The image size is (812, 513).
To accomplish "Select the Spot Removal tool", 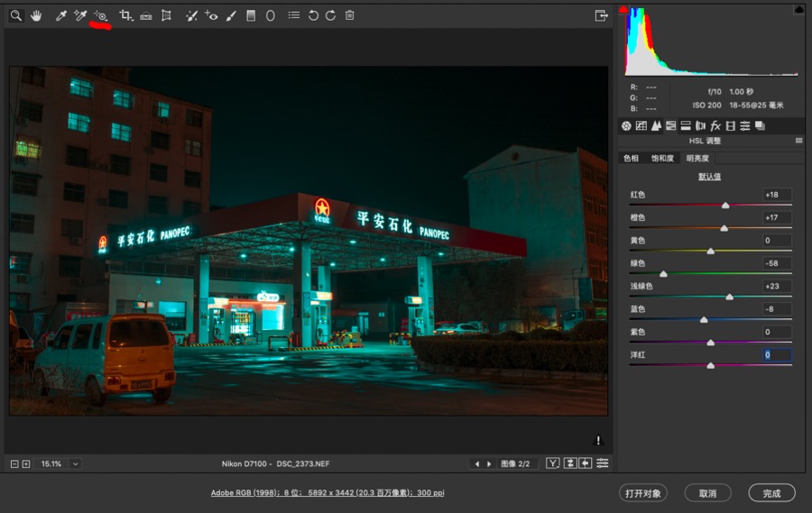I will point(191,15).
